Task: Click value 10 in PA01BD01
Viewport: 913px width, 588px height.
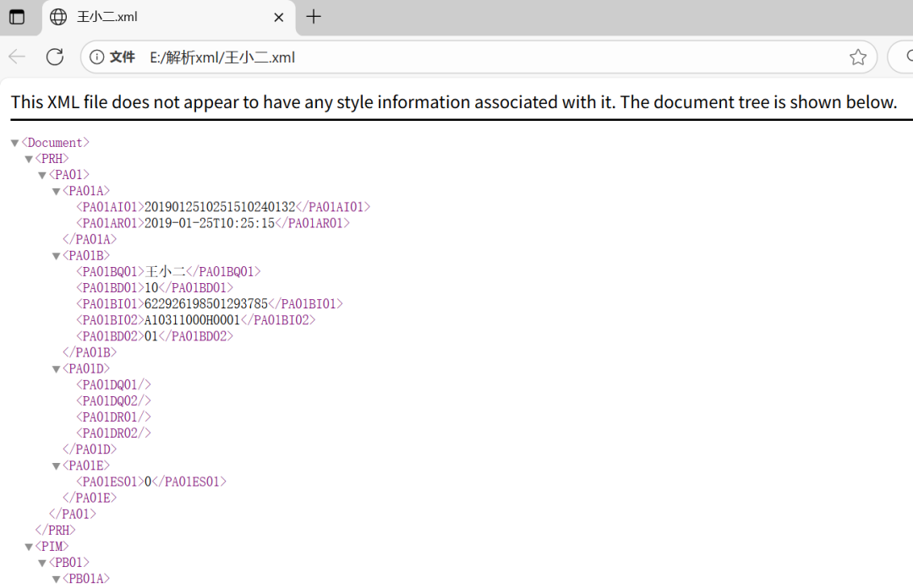Action: (x=150, y=287)
